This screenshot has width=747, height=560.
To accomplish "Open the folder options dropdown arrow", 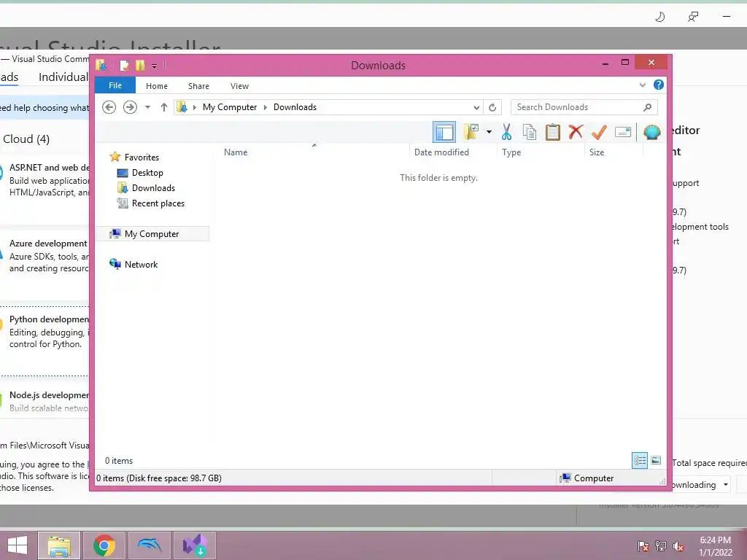I will 489,132.
